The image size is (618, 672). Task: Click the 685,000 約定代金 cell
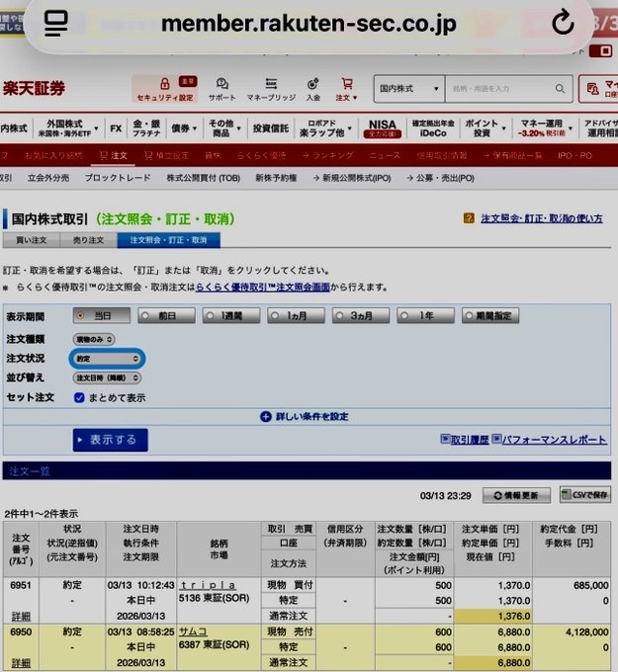click(590, 585)
